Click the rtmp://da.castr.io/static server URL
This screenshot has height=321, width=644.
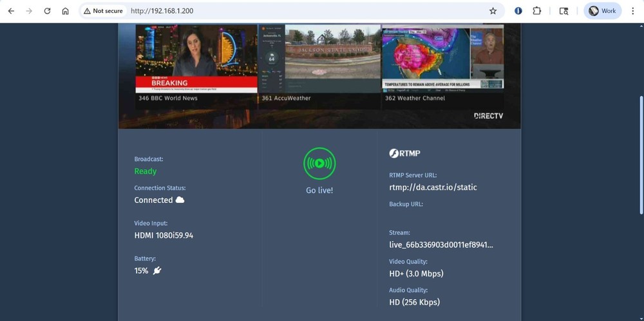(433, 188)
